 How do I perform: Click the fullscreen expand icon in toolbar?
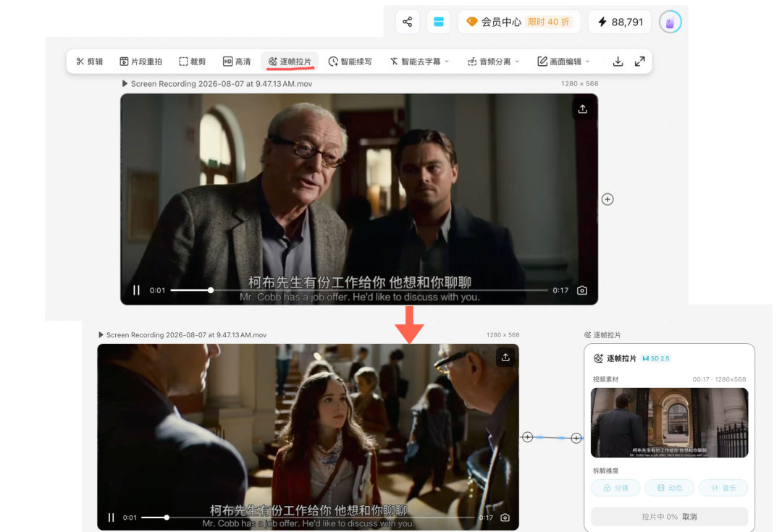tap(640, 62)
